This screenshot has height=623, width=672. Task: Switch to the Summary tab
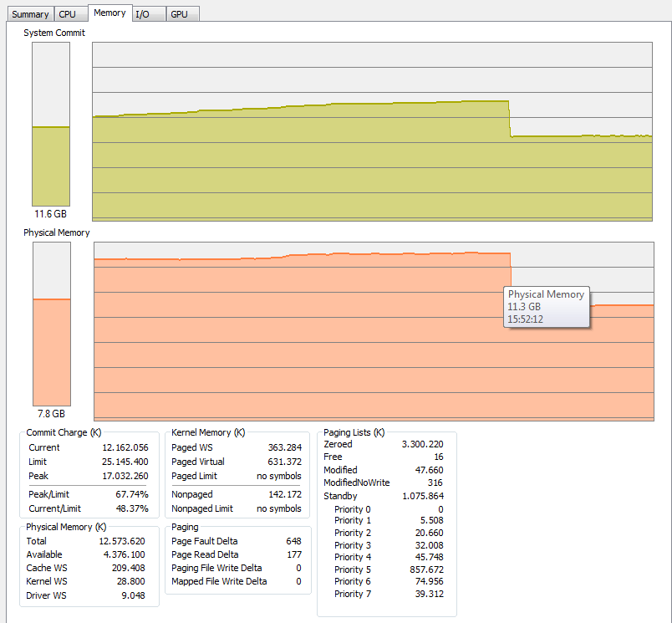tap(29, 14)
